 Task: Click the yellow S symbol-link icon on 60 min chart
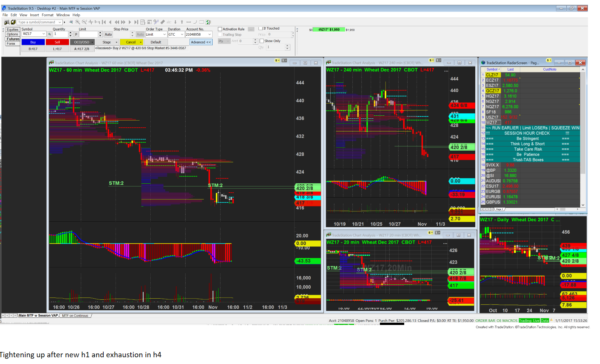tap(277, 60)
